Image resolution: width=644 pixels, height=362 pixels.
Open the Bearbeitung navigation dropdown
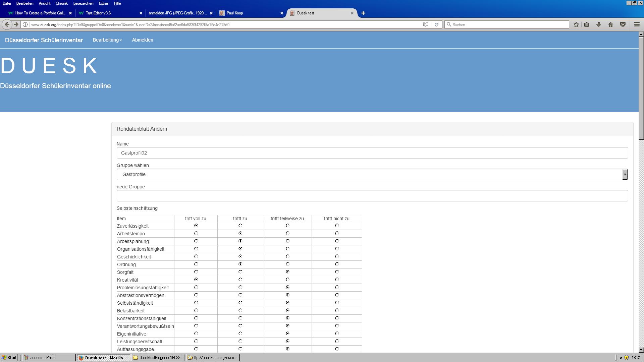tap(107, 40)
